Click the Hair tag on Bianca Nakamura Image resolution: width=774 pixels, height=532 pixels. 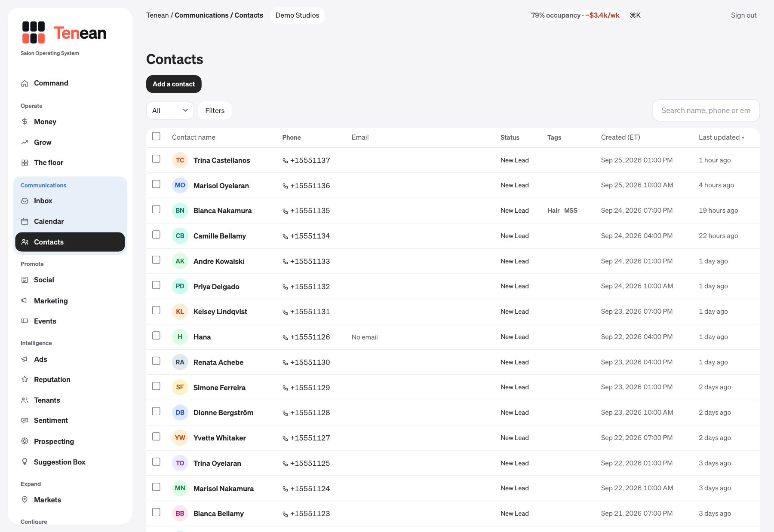tap(553, 211)
